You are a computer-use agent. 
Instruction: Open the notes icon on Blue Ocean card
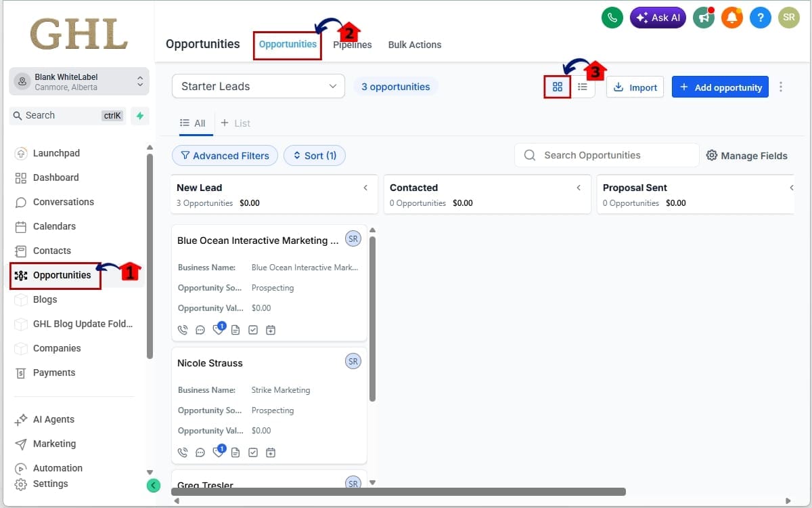point(235,330)
